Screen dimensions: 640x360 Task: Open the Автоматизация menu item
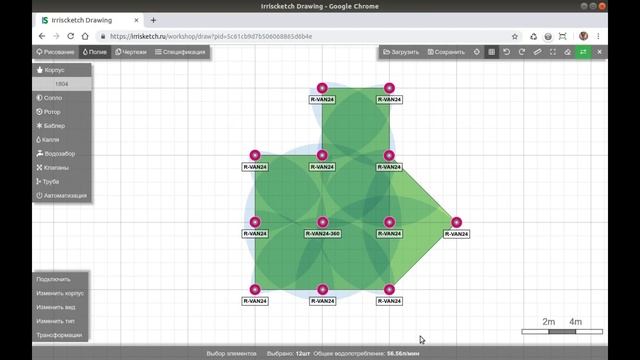62,196
